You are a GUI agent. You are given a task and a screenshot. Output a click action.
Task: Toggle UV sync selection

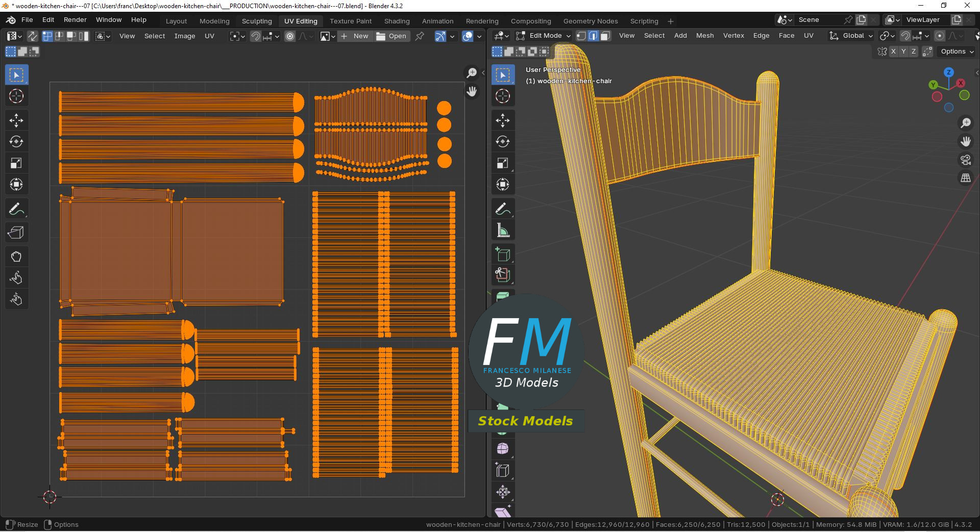pyautogui.click(x=32, y=36)
